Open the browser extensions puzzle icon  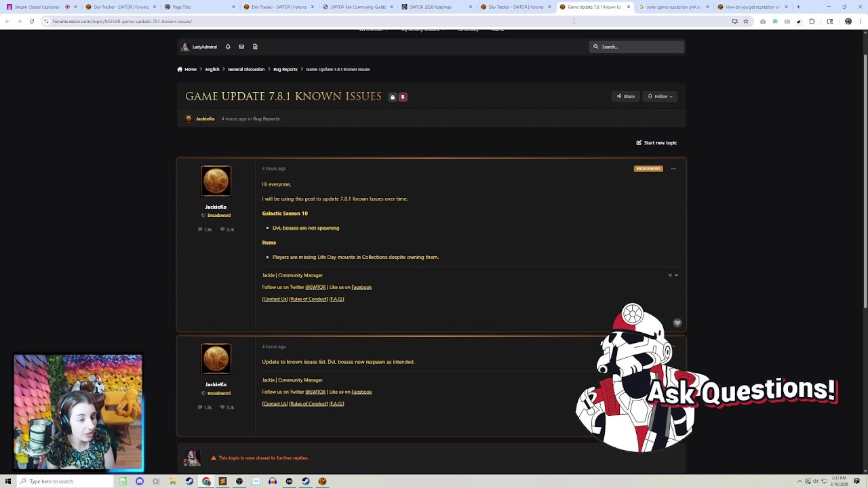812,21
